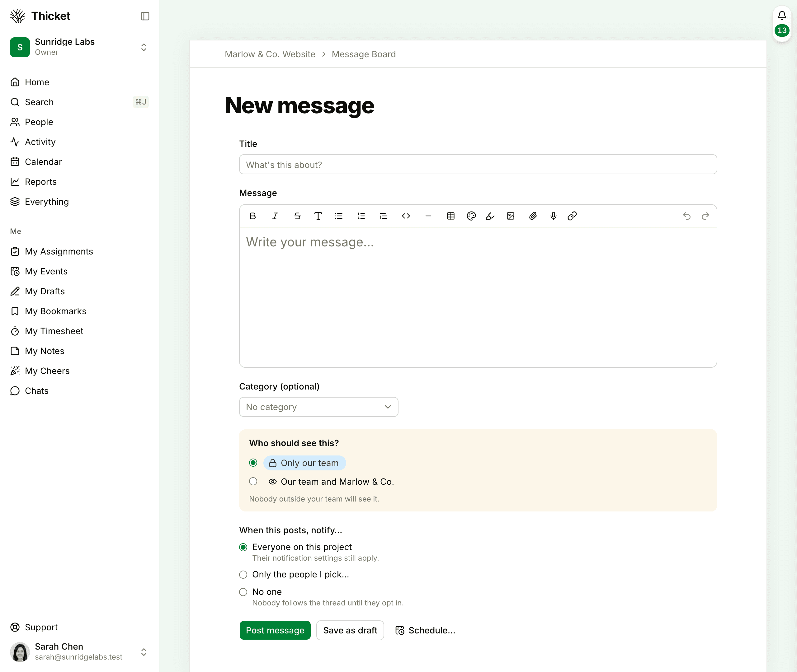Open the heading text style tool
The height and width of the screenshot is (672, 797).
click(318, 216)
